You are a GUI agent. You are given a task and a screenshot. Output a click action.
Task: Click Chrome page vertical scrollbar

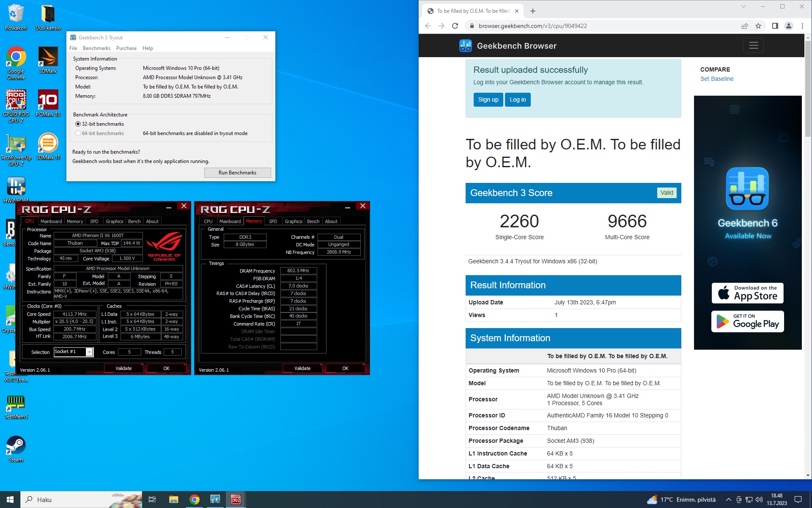point(808,89)
